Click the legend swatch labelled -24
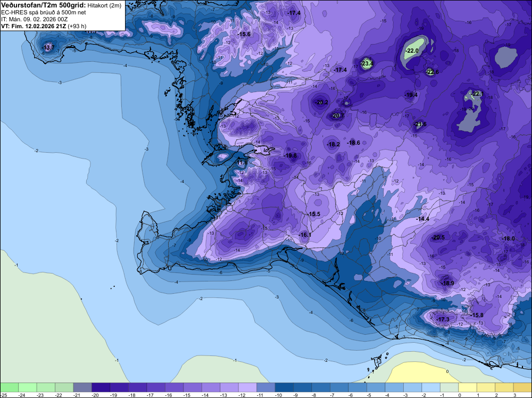 28,387
